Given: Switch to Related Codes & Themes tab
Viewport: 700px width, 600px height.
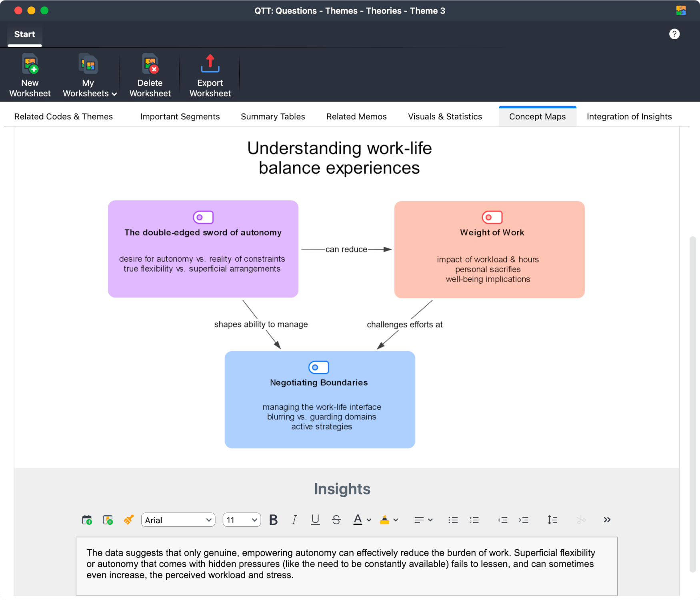Looking at the screenshot, I should pos(64,116).
